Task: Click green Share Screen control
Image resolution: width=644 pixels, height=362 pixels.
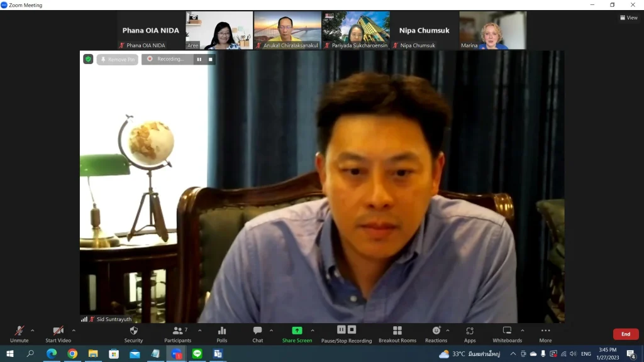Action: pyautogui.click(x=296, y=329)
